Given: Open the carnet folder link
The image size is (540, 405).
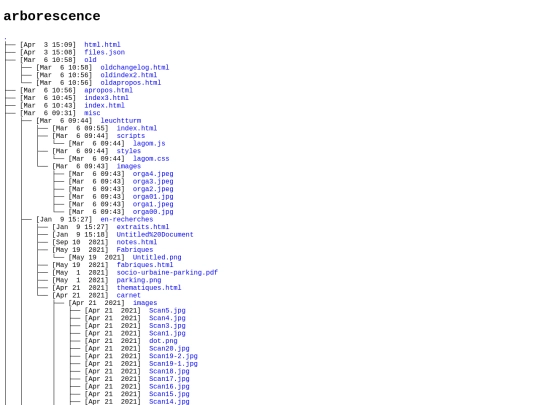Looking at the screenshot, I should (128, 295).
